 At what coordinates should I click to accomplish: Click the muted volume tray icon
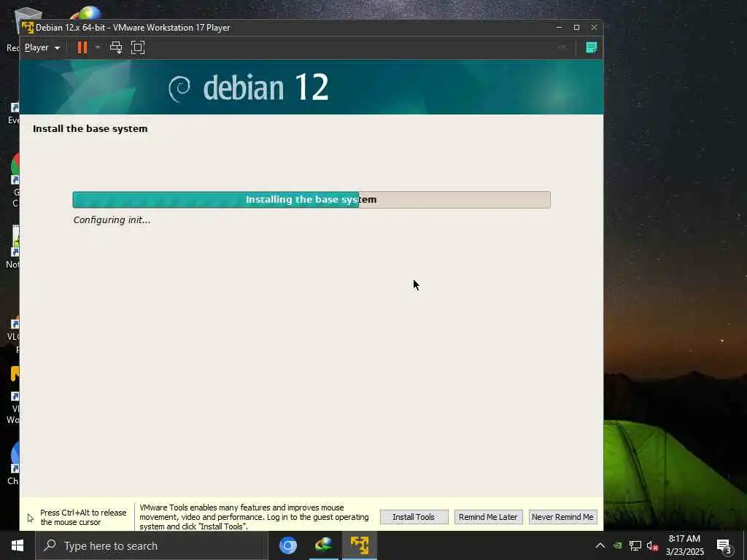(652, 545)
